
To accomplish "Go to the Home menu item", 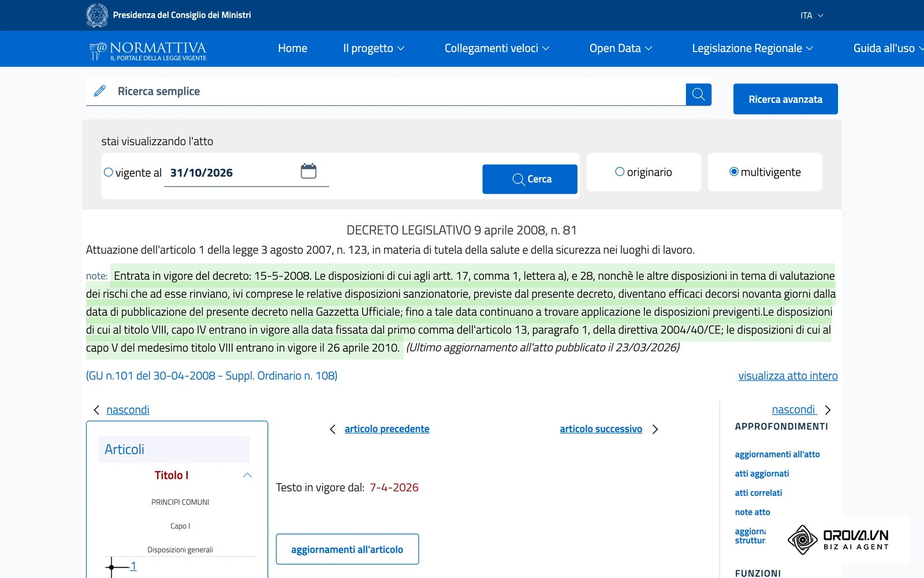I will [x=293, y=49].
